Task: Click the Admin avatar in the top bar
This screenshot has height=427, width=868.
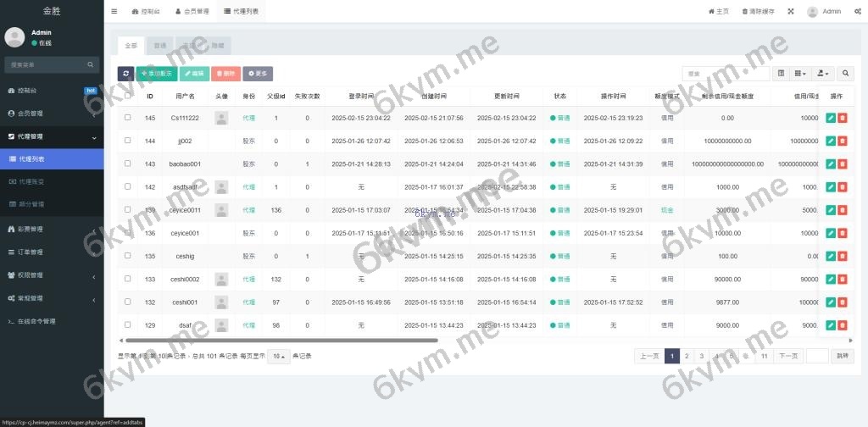Action: coord(812,12)
